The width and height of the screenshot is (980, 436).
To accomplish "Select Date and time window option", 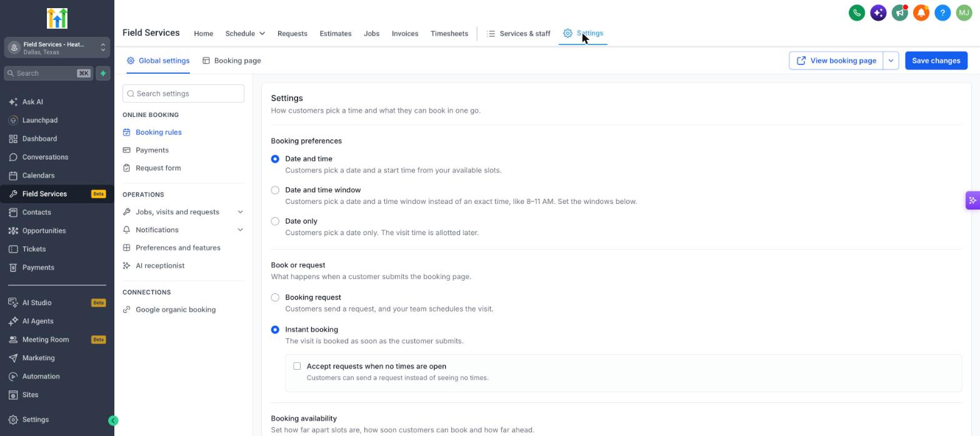I will [x=275, y=190].
